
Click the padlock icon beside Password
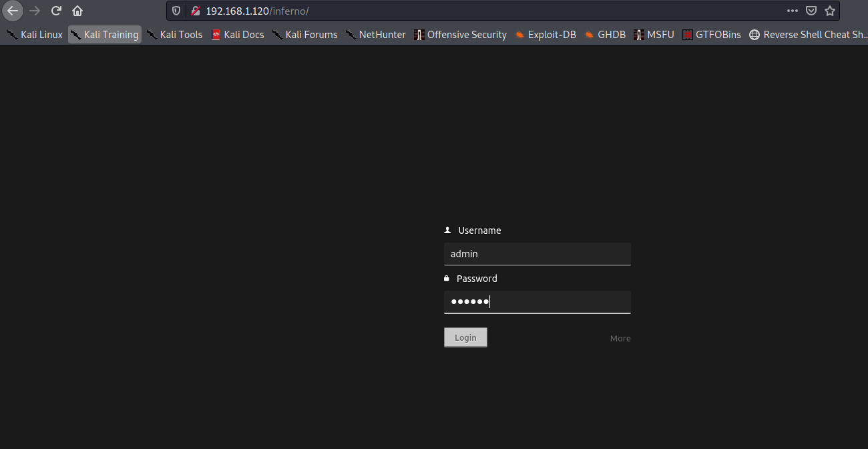447,279
